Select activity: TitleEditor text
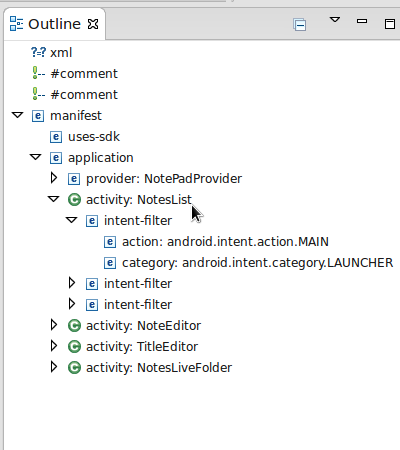Image resolution: width=400 pixels, height=450 pixels. 142,347
